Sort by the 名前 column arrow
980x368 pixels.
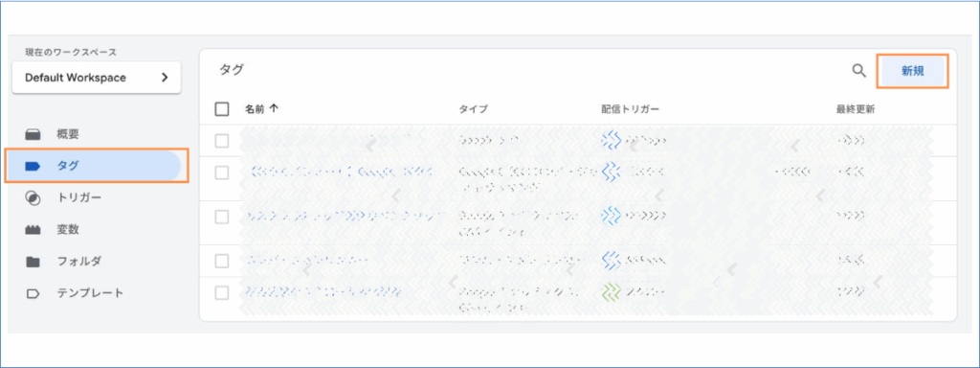coord(273,108)
